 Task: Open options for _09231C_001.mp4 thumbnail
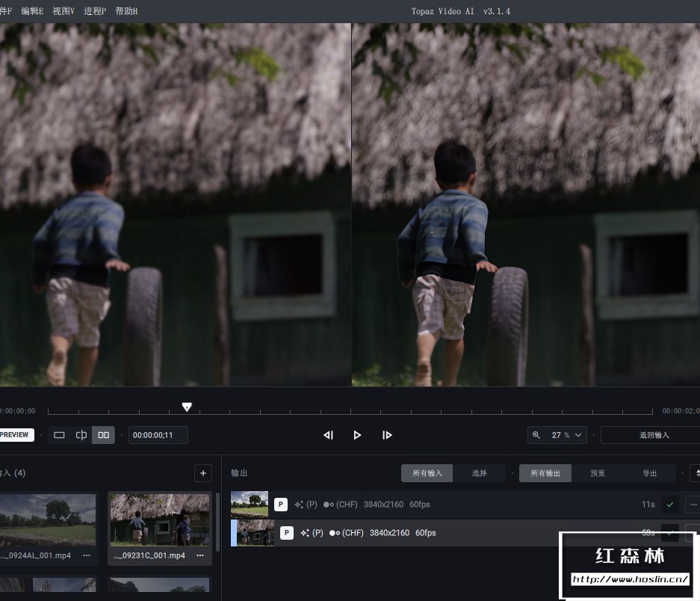click(200, 555)
